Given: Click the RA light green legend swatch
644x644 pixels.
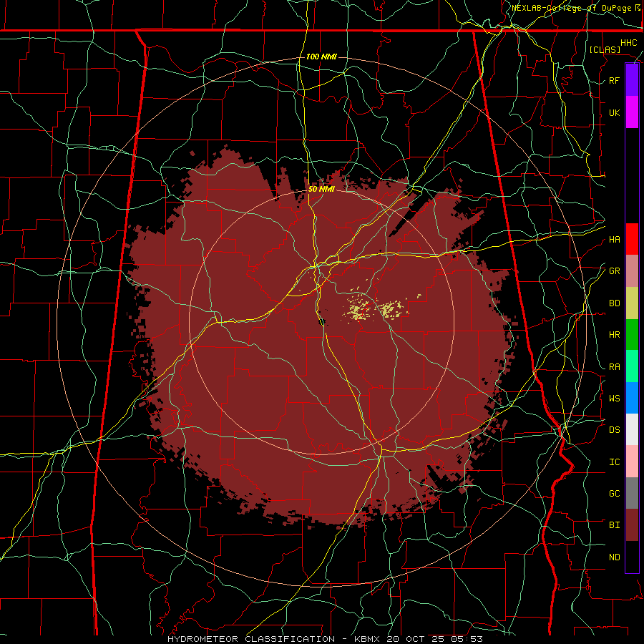Looking at the screenshot, I should click(632, 366).
